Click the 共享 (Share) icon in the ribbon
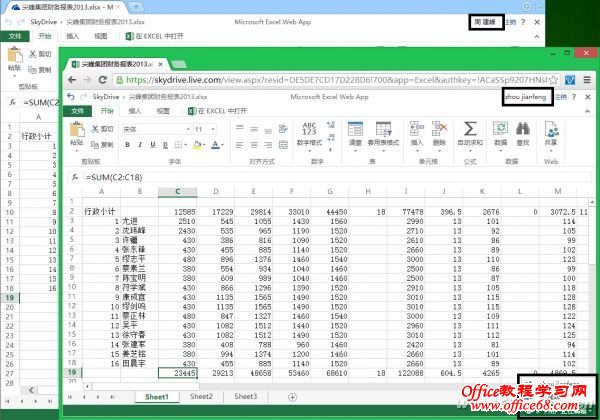Image resolution: width=600 pixels, height=420 pixels. pos(550,133)
